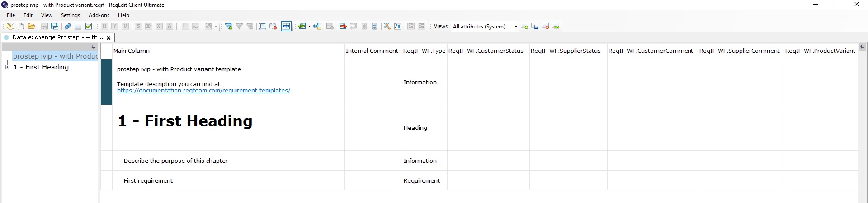This screenshot has width=868, height=203.
Task: Click the 'ReqIF-WF.Type' column header
Action: 425,51
